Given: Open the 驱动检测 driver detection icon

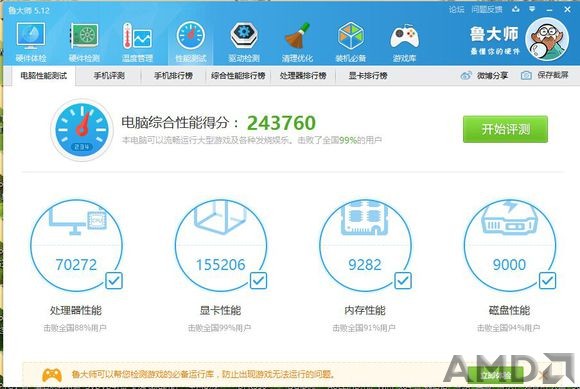Looking at the screenshot, I should 244,41.
